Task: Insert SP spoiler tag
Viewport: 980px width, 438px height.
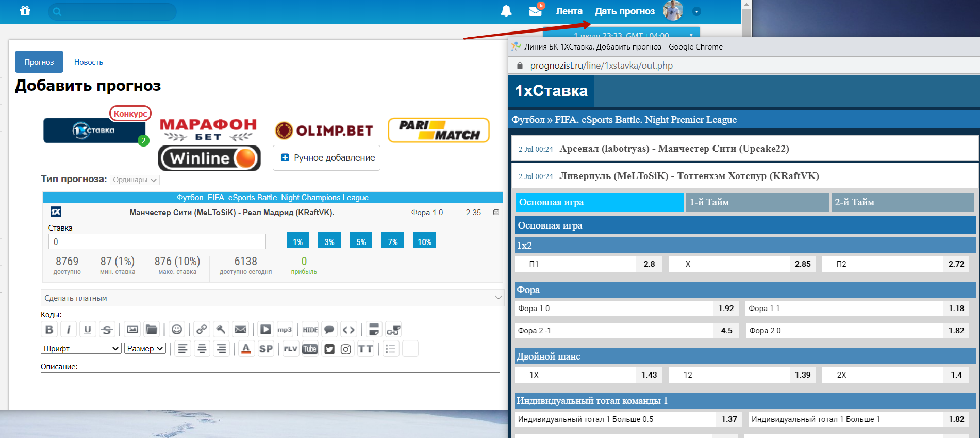Action: (266, 349)
